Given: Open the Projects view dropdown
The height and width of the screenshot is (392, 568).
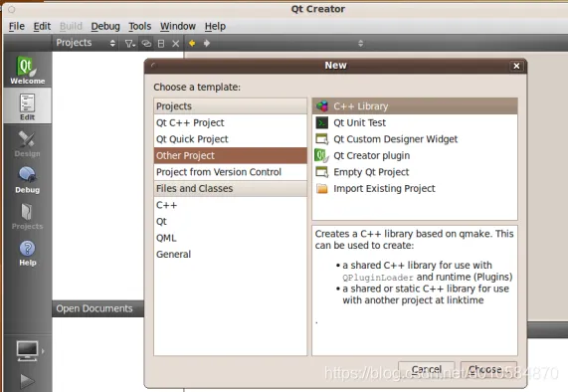Looking at the screenshot, I should pos(86,43).
